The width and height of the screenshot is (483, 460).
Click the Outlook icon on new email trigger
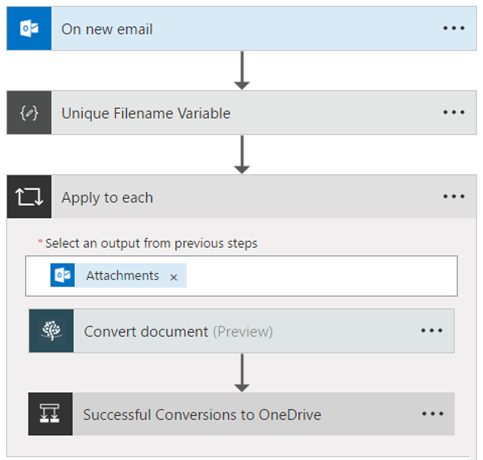click(29, 29)
